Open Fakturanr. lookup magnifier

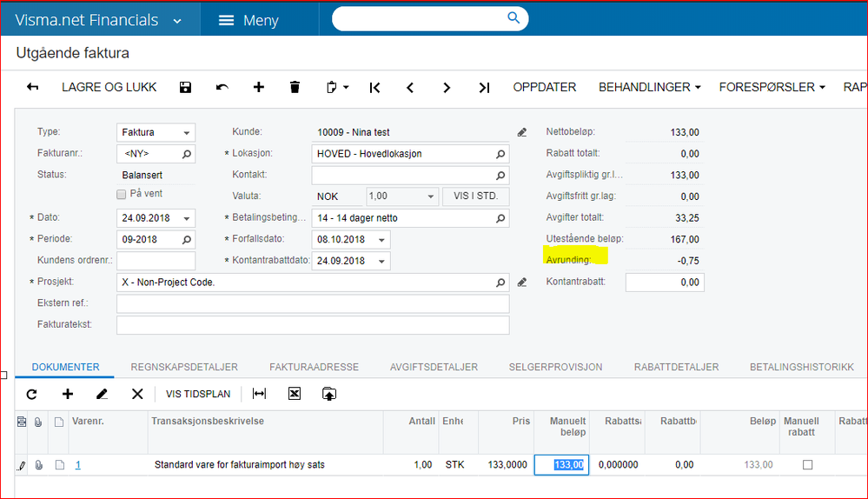point(187,154)
